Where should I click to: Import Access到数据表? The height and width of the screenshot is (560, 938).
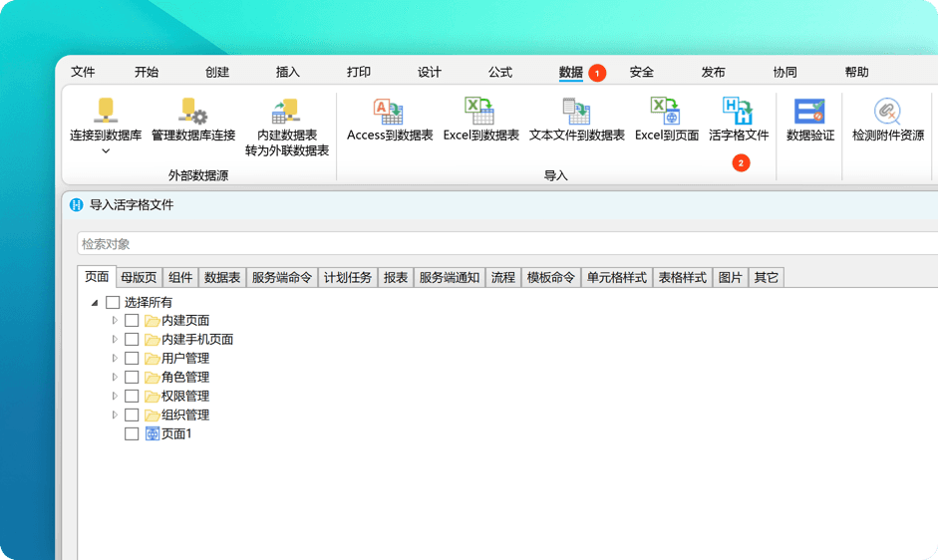pyautogui.click(x=389, y=111)
